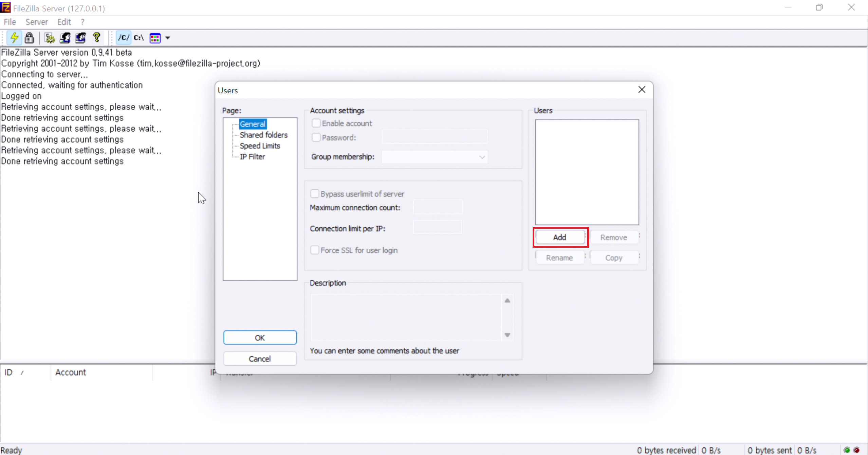The width and height of the screenshot is (868, 455).
Task: Open the Group membership dropdown
Action: pos(435,157)
